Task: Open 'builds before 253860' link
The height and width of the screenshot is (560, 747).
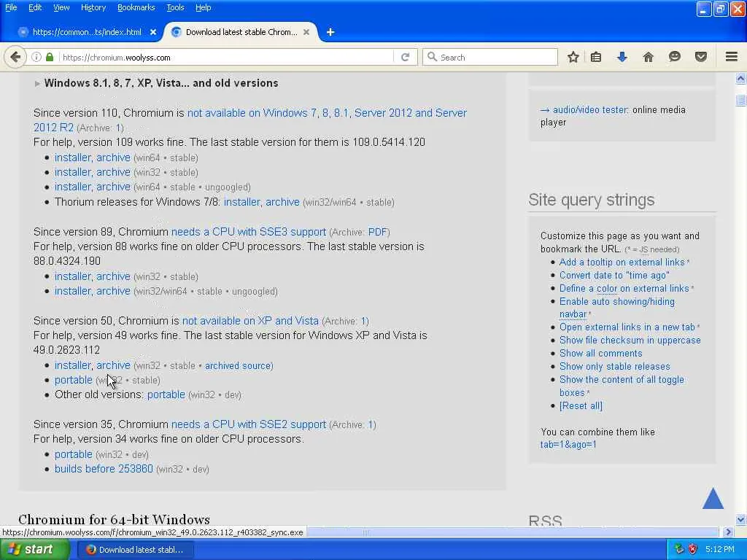Action: (x=104, y=469)
